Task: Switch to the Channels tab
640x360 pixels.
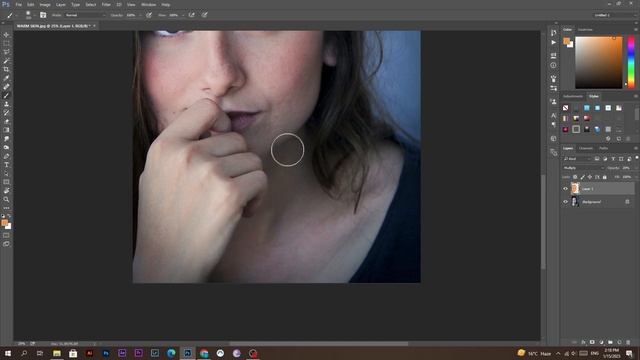Action: pyautogui.click(x=586, y=148)
